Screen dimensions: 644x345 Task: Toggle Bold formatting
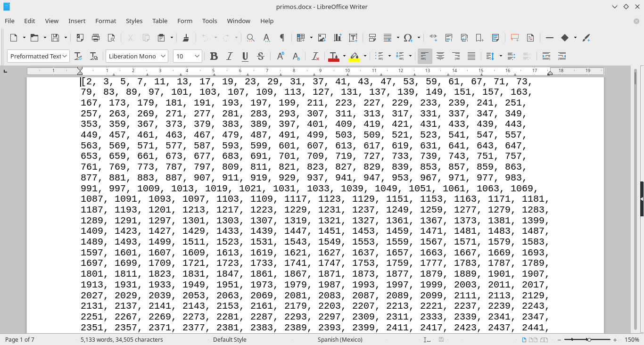[x=214, y=56]
